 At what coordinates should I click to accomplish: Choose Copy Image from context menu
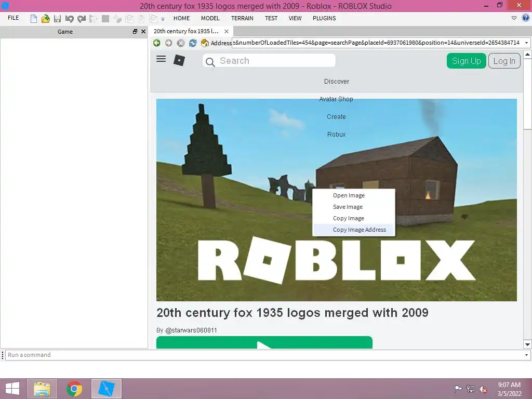click(x=353, y=219)
